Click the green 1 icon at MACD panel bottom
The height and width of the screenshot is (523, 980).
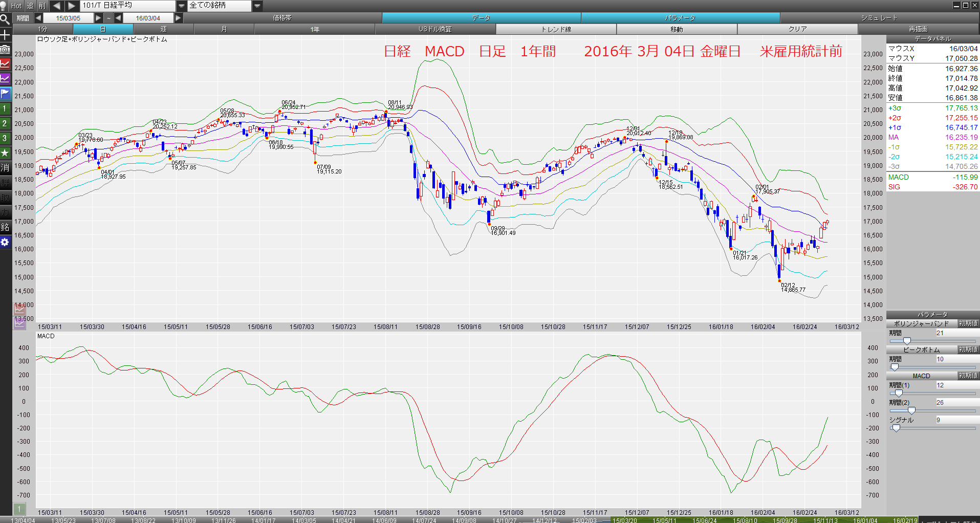(19, 509)
